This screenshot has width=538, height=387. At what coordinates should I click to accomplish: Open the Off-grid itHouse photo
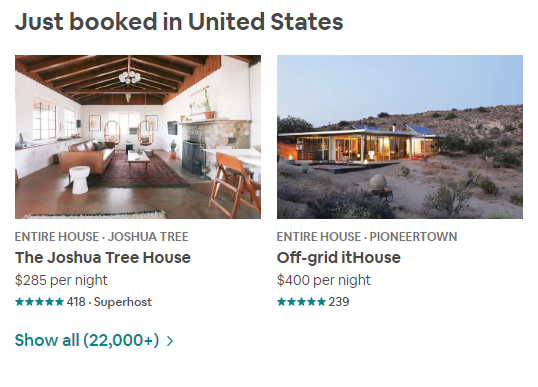point(400,137)
